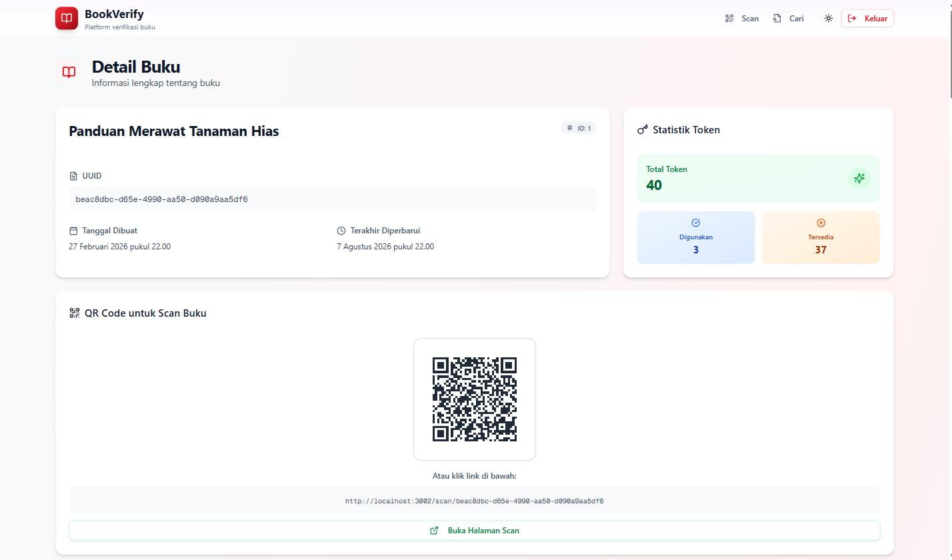Screen dimensions: 952x560
Task: Toggle light/dark theme sun icon
Action: (828, 18)
